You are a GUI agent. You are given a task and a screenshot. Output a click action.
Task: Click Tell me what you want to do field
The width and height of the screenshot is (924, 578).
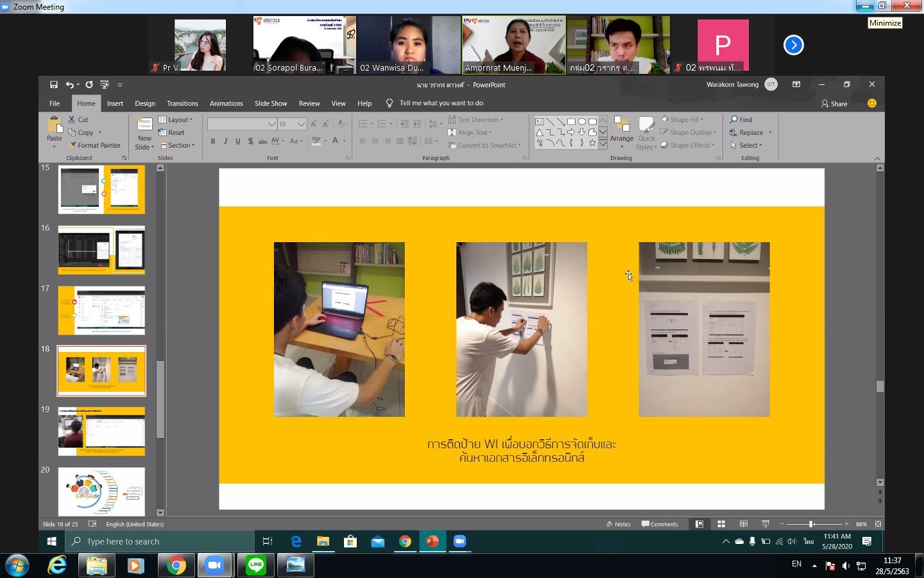pyautogui.click(x=441, y=103)
